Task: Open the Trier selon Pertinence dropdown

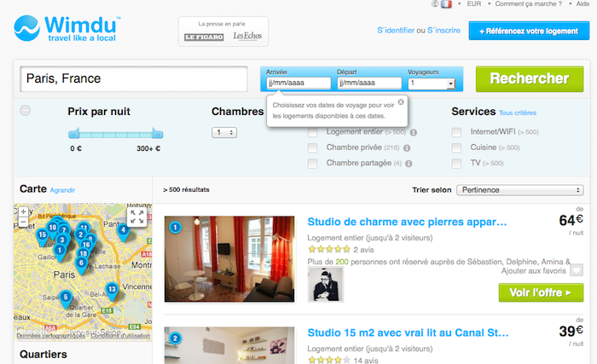Action: pos(520,190)
